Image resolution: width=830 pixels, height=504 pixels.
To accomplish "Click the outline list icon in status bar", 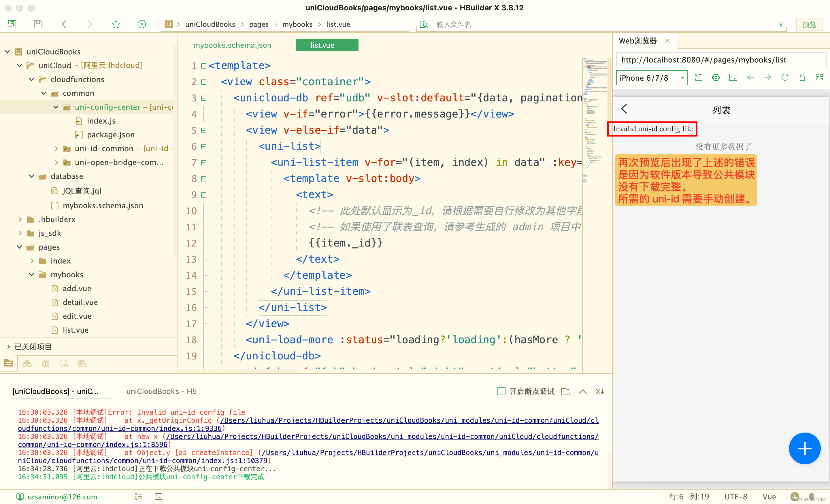I will point(139,496).
